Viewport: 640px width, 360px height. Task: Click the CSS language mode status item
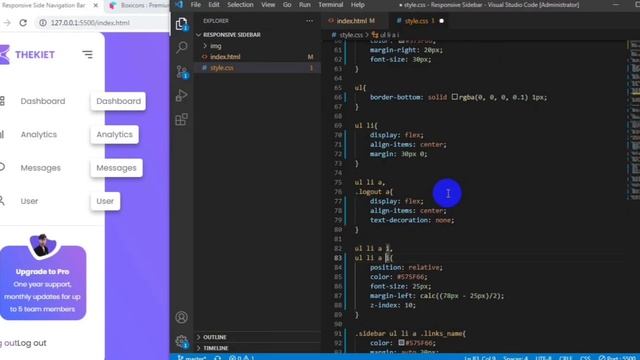(585, 358)
